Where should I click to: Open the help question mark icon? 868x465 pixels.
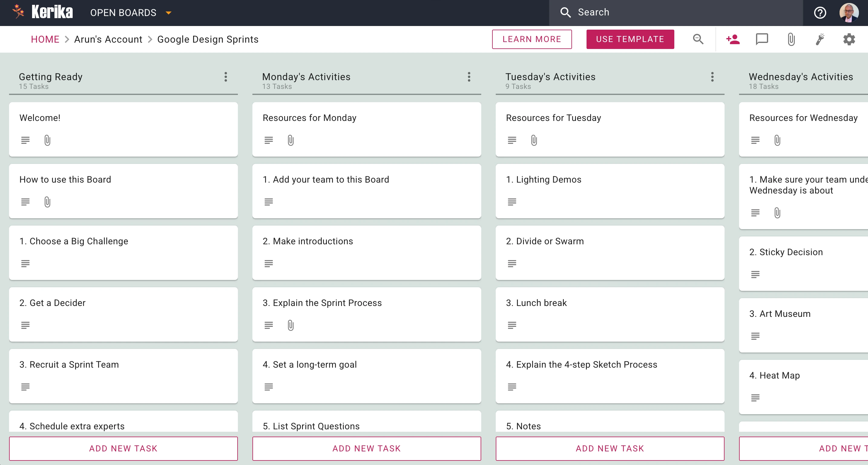pos(820,13)
